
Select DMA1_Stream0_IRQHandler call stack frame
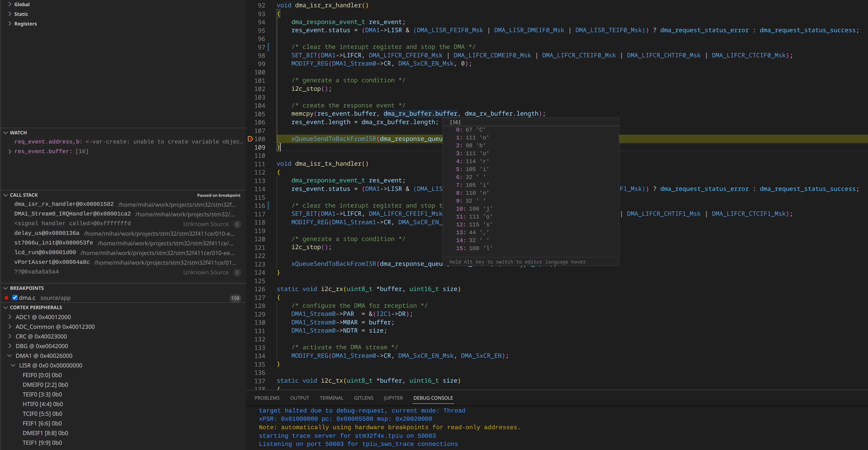click(72, 214)
